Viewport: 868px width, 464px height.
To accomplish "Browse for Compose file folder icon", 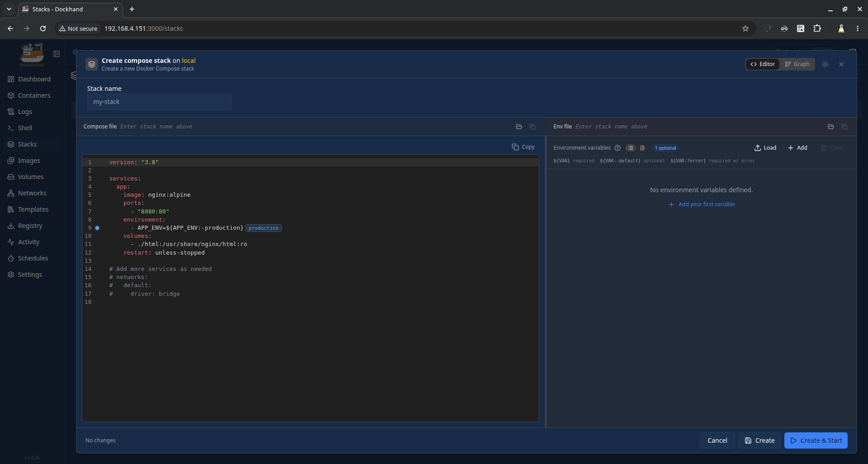I will pos(519,127).
